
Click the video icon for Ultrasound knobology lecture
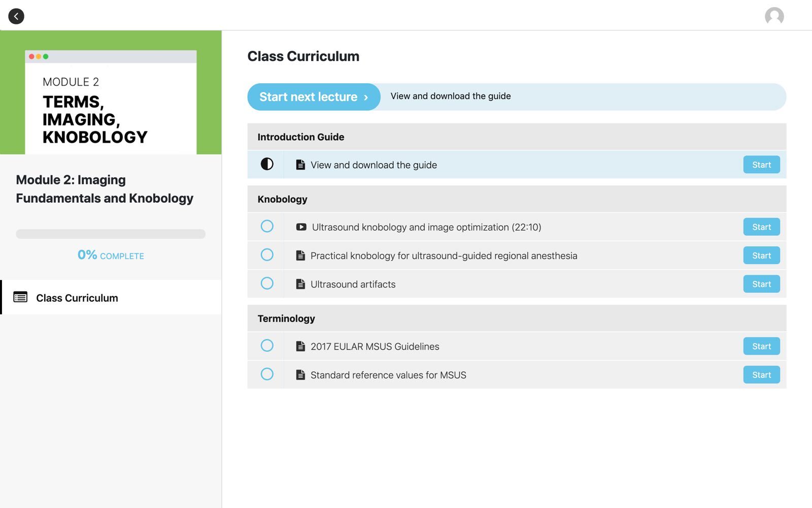[x=300, y=227]
